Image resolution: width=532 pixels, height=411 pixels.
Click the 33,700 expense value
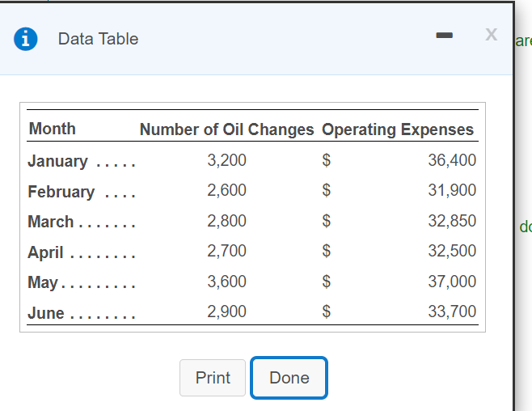(x=452, y=311)
